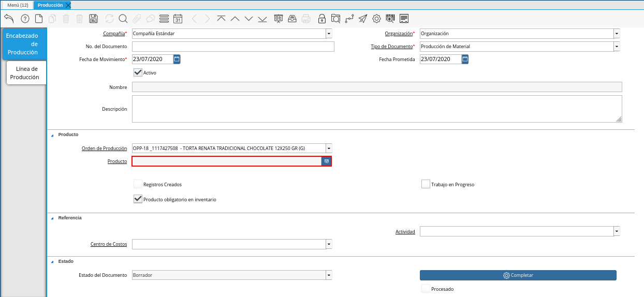Create a new record with page icon
The image size is (644, 297).
pos(39,19)
